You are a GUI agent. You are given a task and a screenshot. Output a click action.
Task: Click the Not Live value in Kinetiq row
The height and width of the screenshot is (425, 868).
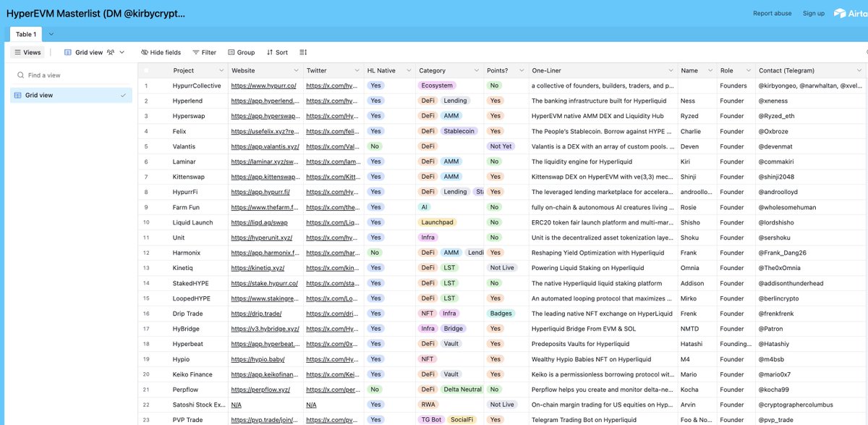click(502, 268)
